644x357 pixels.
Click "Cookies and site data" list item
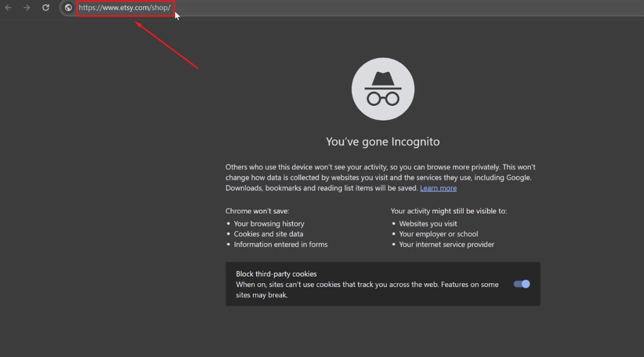(x=269, y=234)
